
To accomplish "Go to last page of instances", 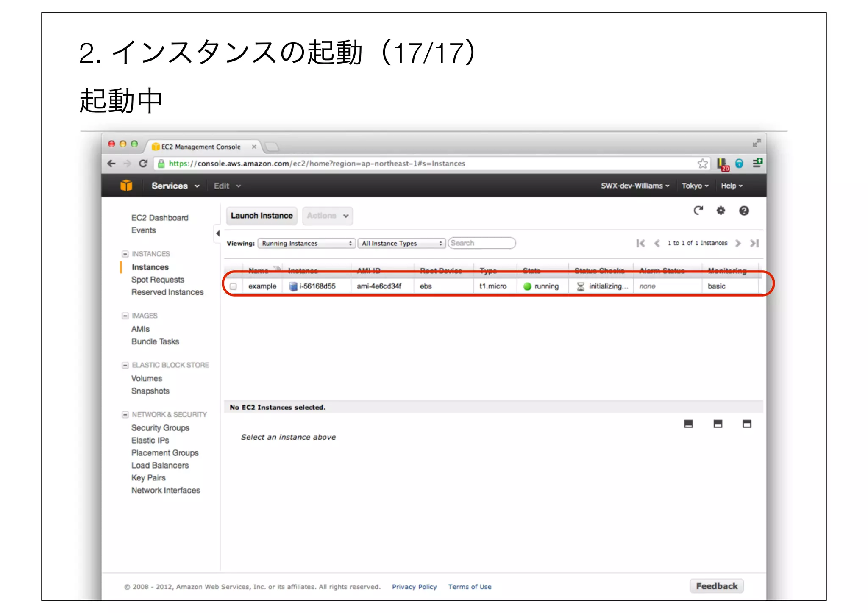I will coord(754,243).
